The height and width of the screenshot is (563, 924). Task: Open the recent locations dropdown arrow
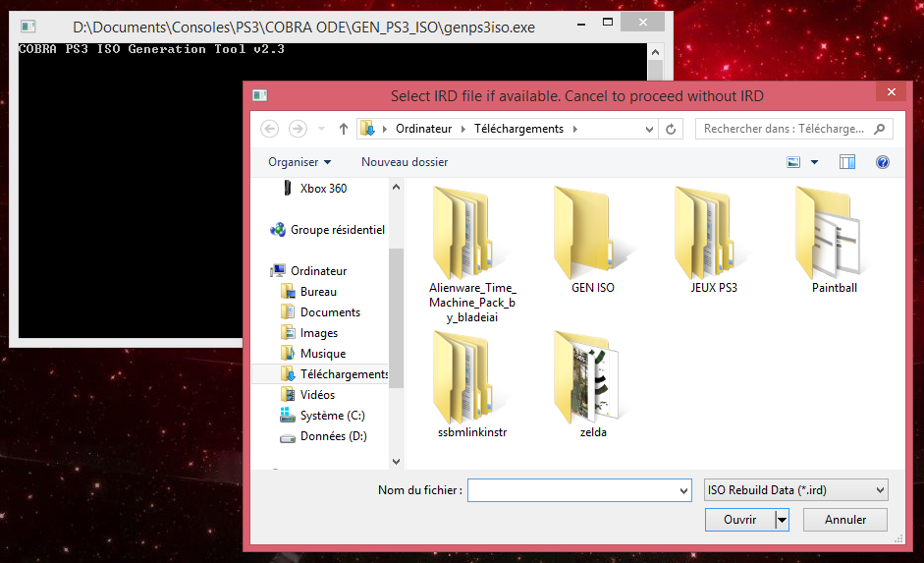coord(321,129)
